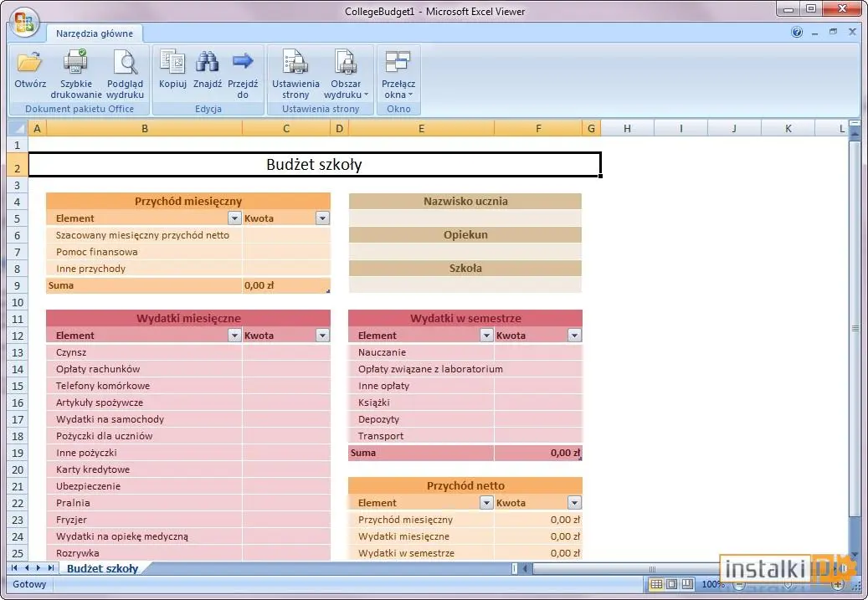
Task: Open Obszar wydruku print area menu
Action: point(346,74)
